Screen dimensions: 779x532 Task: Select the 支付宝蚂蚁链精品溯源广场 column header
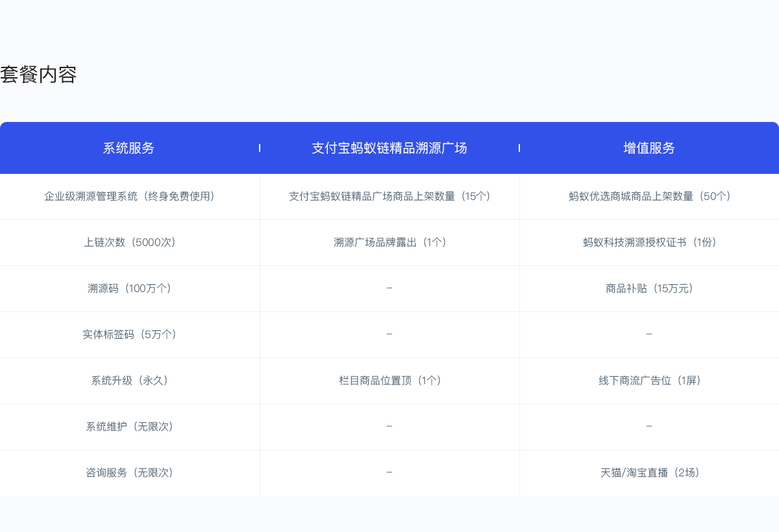coord(389,148)
